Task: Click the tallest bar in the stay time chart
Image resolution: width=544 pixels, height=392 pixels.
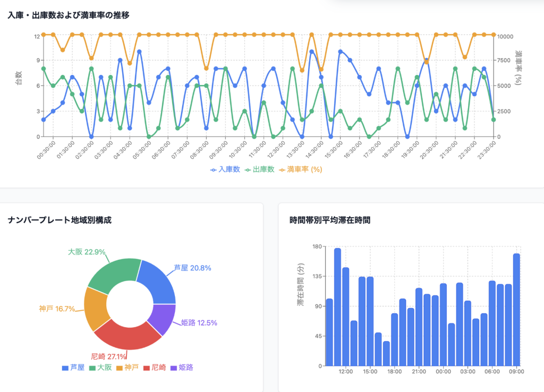Action: pos(337,307)
